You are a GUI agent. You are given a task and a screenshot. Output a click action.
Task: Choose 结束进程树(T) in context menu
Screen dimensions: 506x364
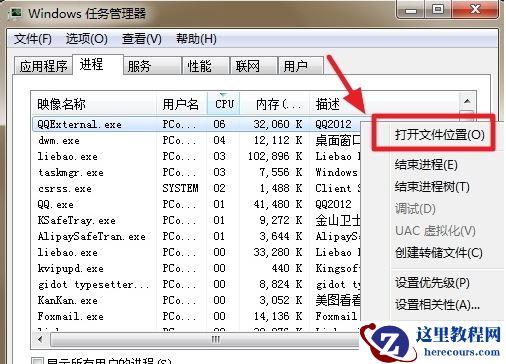432,187
